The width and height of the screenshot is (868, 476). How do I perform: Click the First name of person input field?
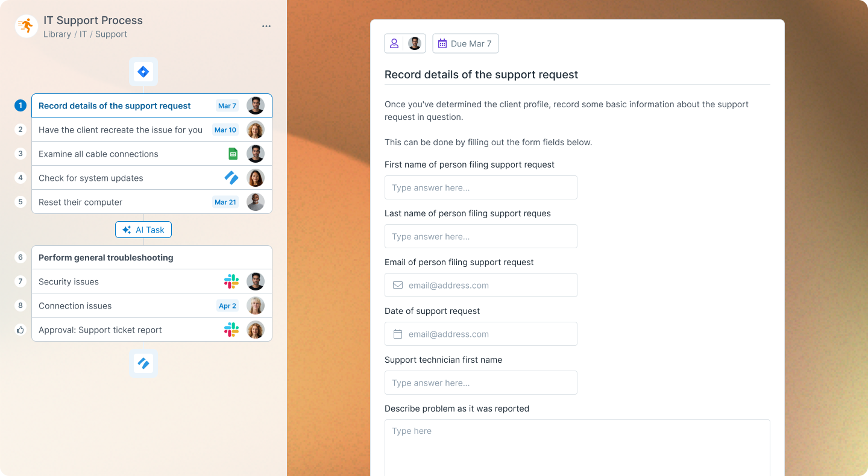[481, 187]
